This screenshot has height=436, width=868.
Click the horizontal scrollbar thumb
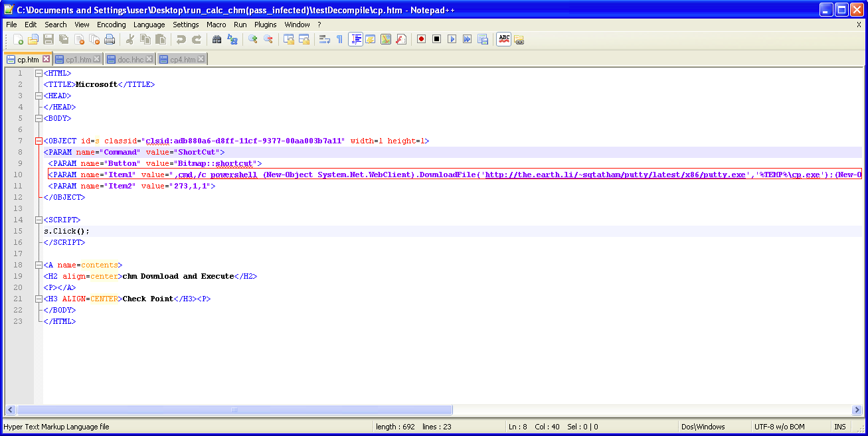pos(234,410)
